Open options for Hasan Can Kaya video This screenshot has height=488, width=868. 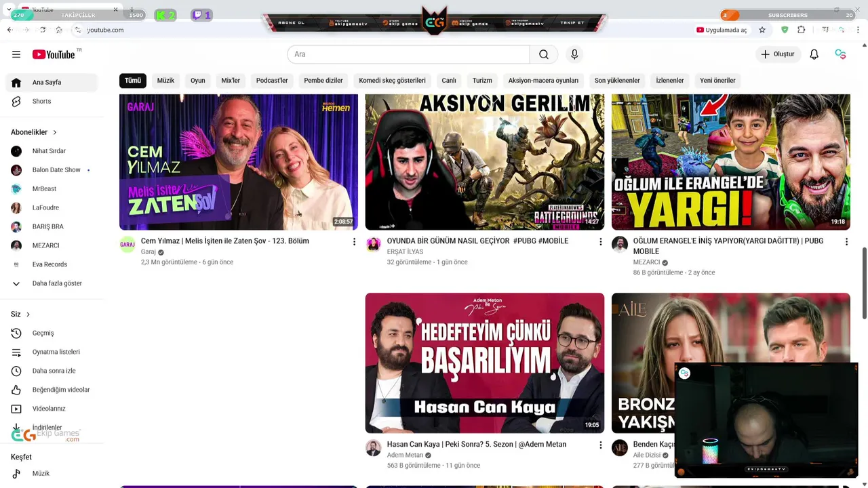600,445
